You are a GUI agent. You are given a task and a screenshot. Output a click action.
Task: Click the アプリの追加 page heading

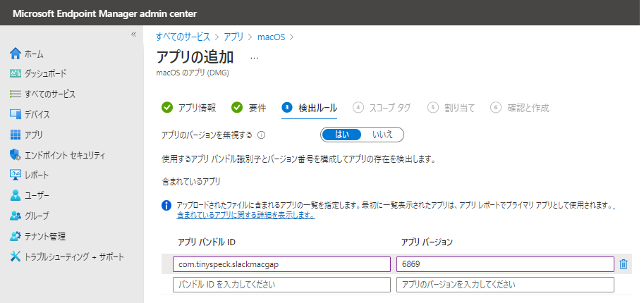195,58
